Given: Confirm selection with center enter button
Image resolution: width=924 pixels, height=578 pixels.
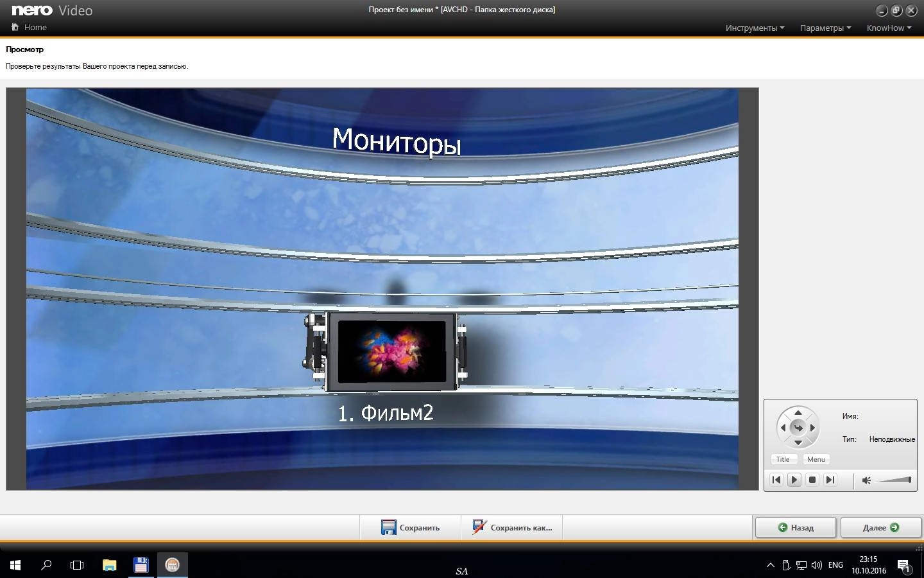Looking at the screenshot, I should [x=798, y=428].
